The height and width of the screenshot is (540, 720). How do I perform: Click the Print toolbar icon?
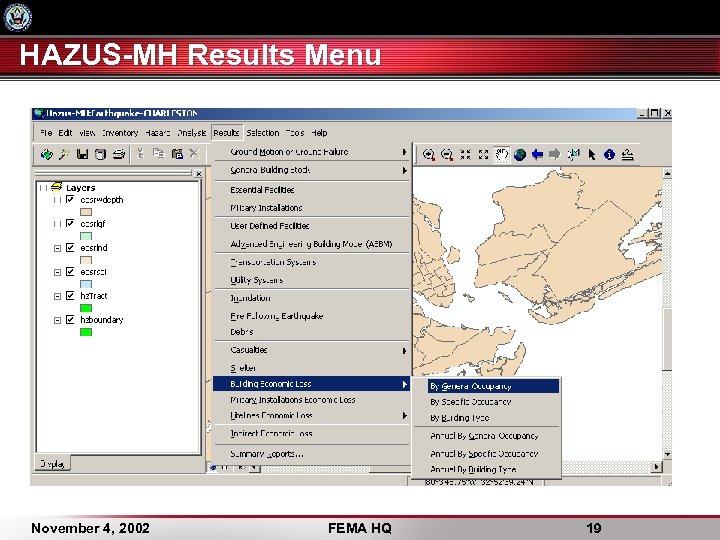(x=119, y=154)
